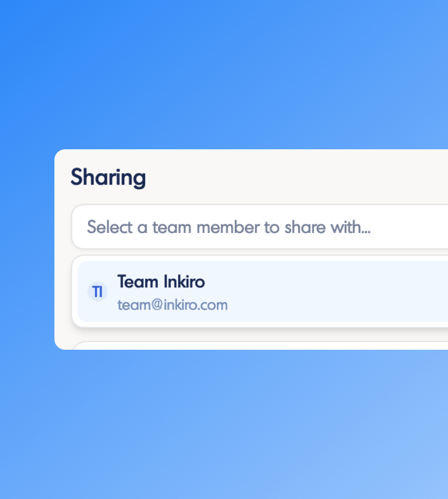Click the avatar inside the highlighted sharing row

pos(97,292)
